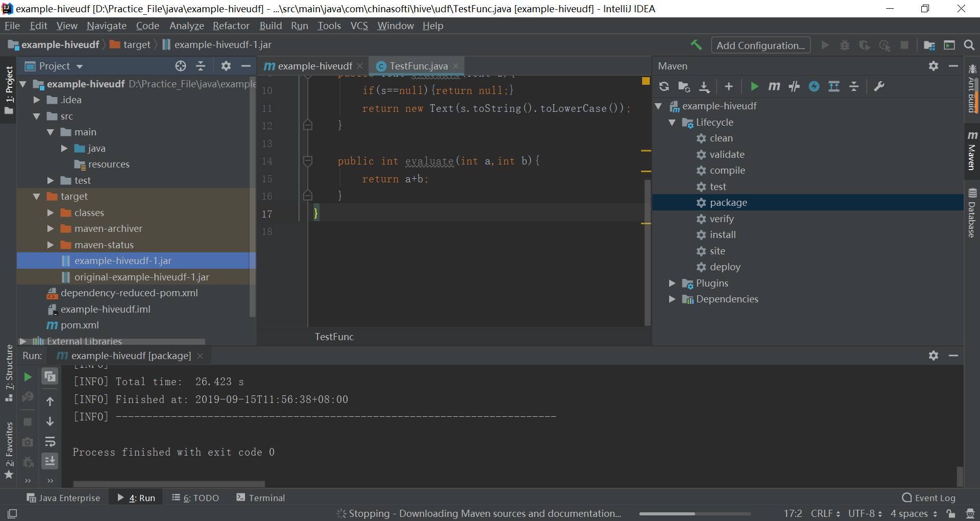Reimport all Maven projects
Screen dimensions: 980x521
[664, 86]
